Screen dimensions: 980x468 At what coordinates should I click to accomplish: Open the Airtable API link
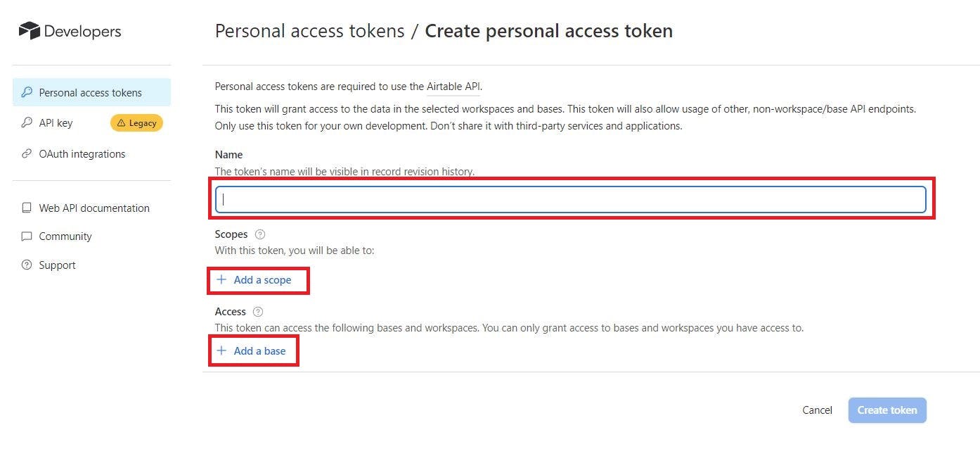tap(453, 86)
